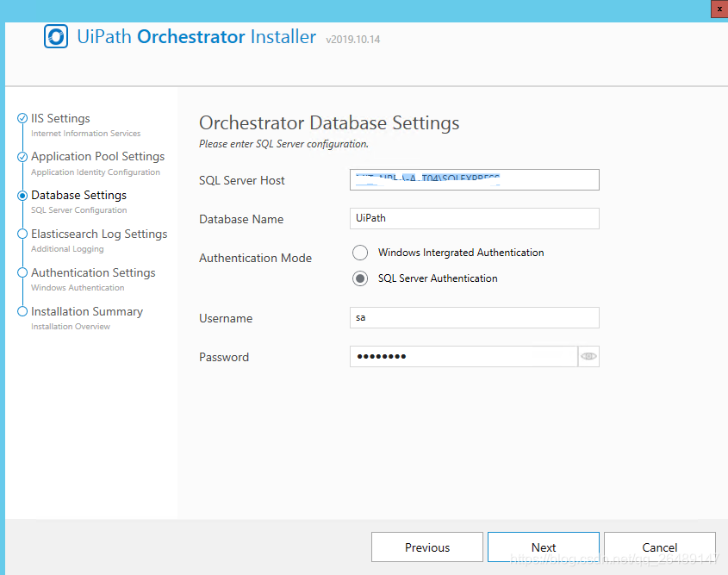Image resolution: width=728 pixels, height=575 pixels.
Task: Click the v2019.10.14 version text
Action: click(x=353, y=40)
